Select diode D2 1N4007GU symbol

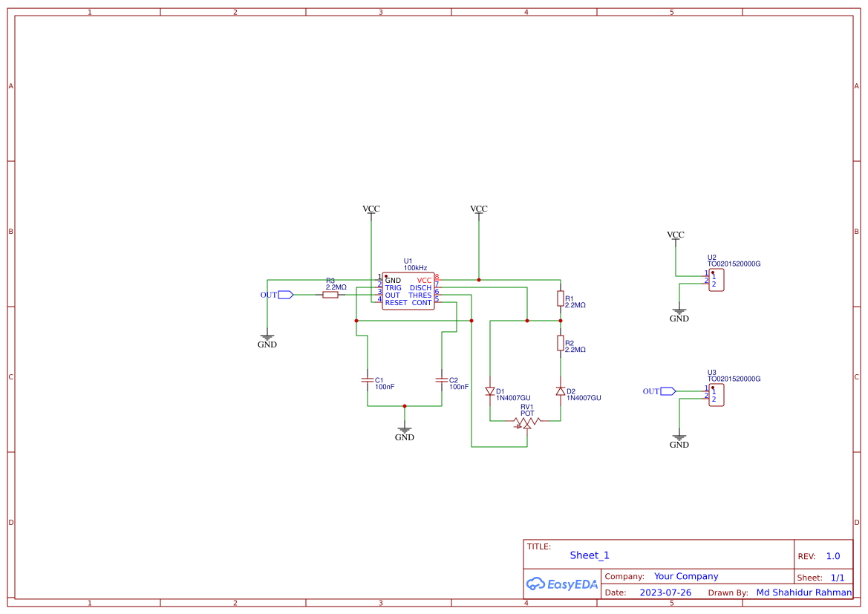coord(560,390)
